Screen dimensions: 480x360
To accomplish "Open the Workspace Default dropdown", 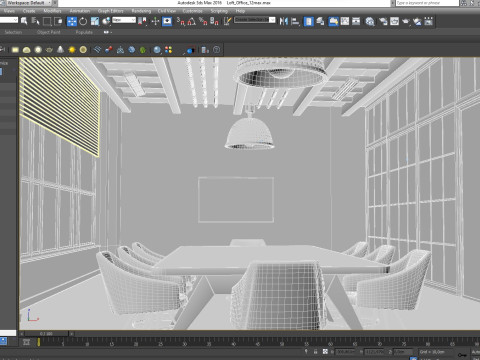I will 29,3.
